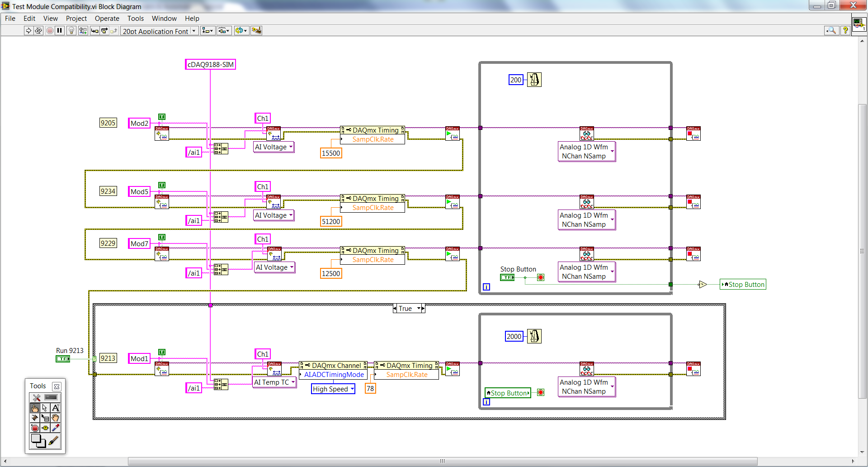
Task: Open the Window menu
Action: pyautogui.click(x=164, y=18)
